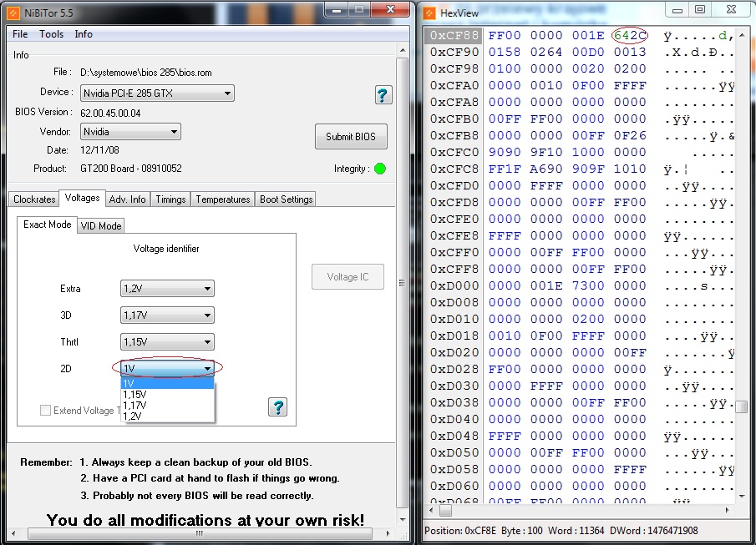Open the File menu
This screenshot has height=545, width=756.
point(20,34)
